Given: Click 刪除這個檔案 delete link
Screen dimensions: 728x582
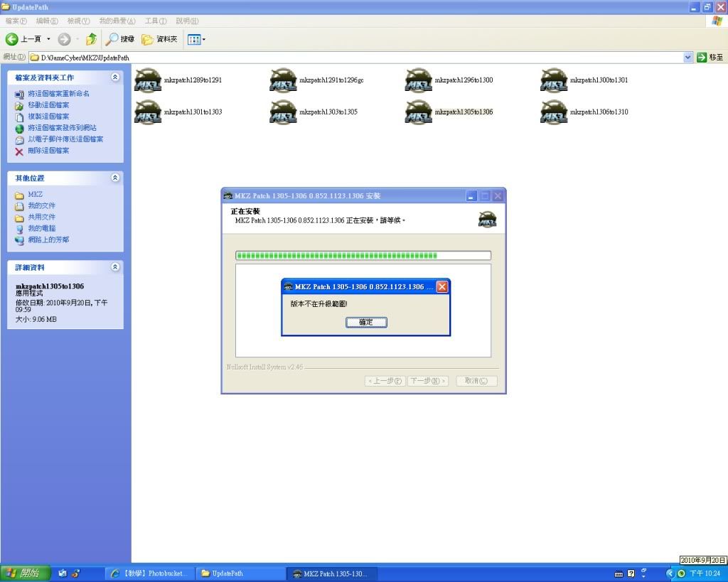Looking at the screenshot, I should point(48,151).
